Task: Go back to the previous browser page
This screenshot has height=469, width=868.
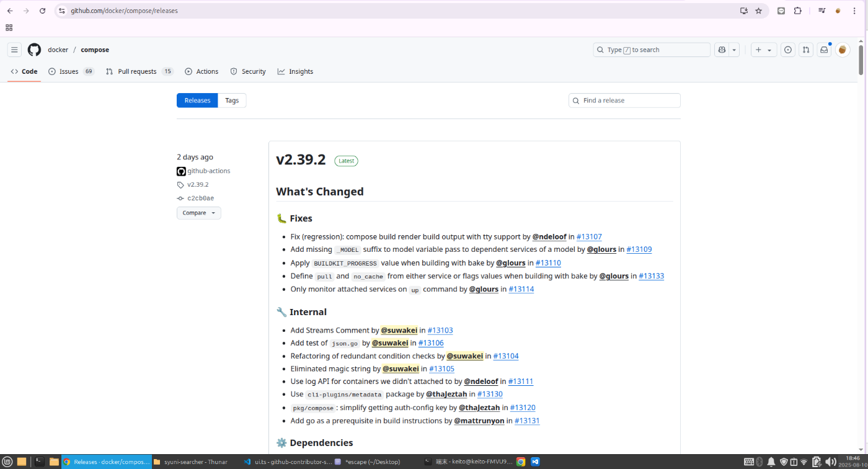Action: click(x=10, y=11)
